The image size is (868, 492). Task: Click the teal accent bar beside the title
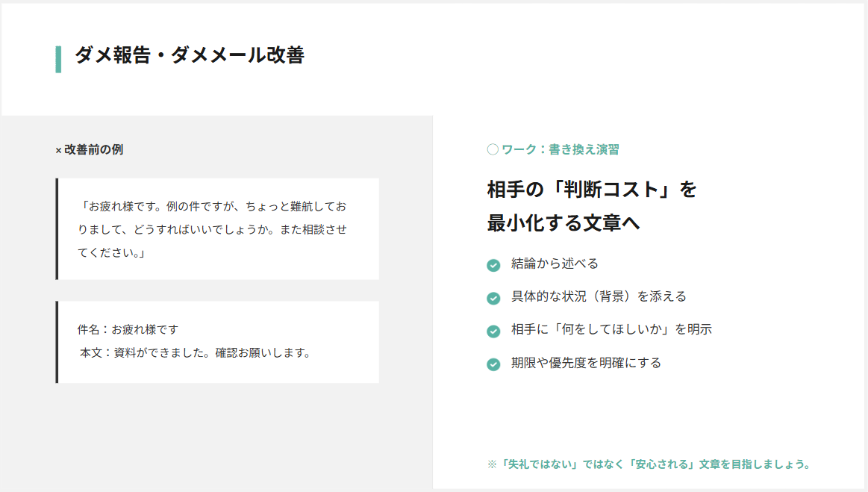tap(58, 59)
